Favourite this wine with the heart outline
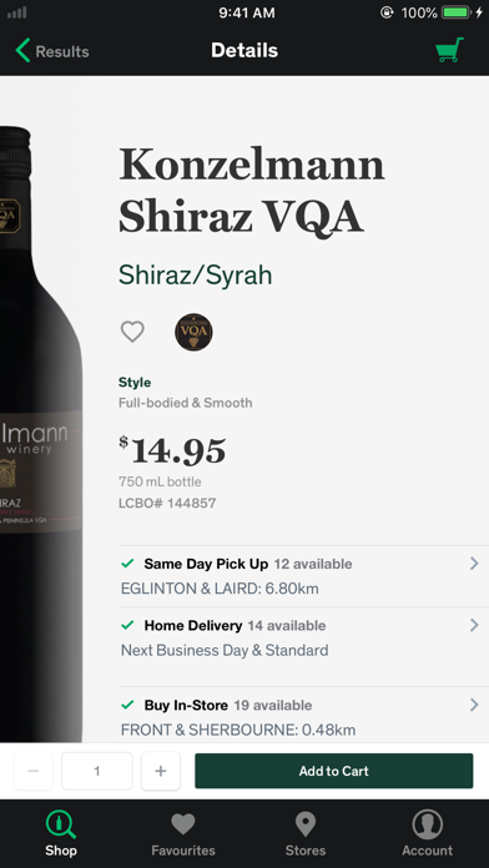The height and width of the screenshot is (868, 489). [x=132, y=331]
